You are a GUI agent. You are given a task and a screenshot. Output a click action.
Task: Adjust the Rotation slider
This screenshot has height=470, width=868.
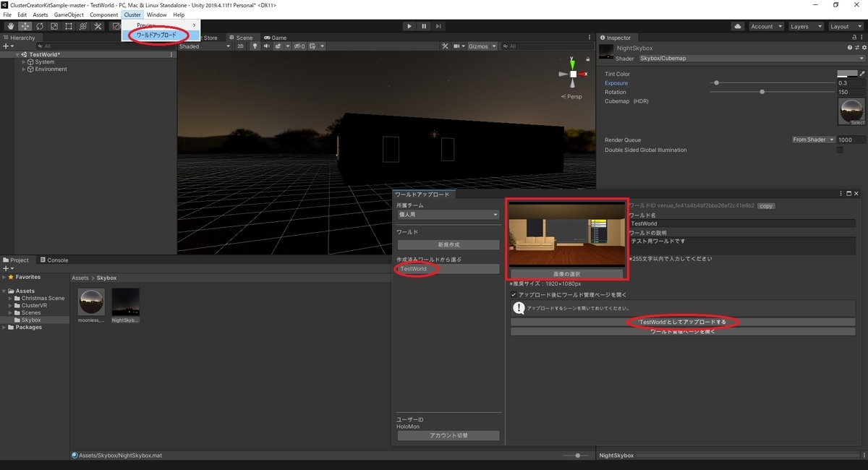tap(771, 92)
